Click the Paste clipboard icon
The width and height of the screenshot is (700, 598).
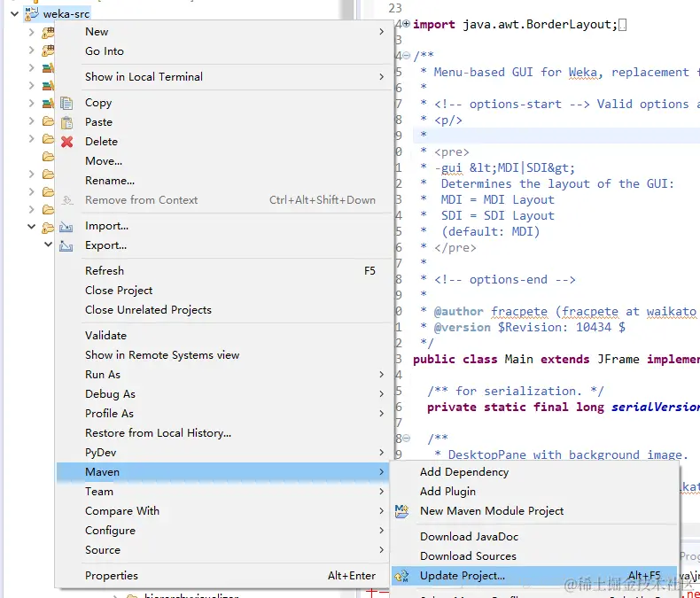click(x=66, y=122)
